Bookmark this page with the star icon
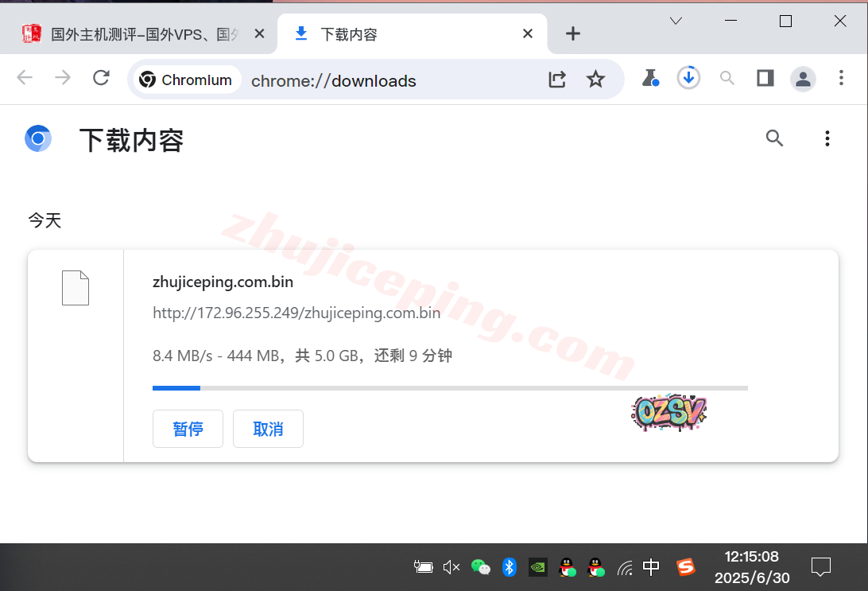 click(595, 79)
